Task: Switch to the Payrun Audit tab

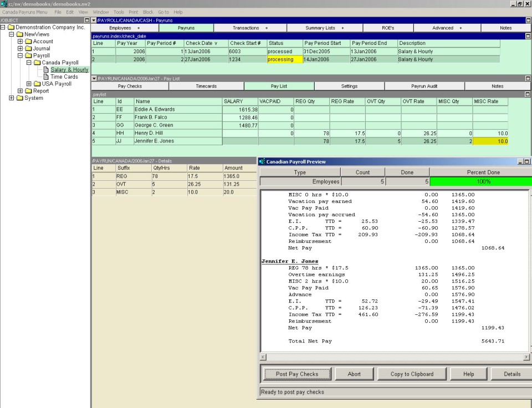Action: pyautogui.click(x=424, y=86)
